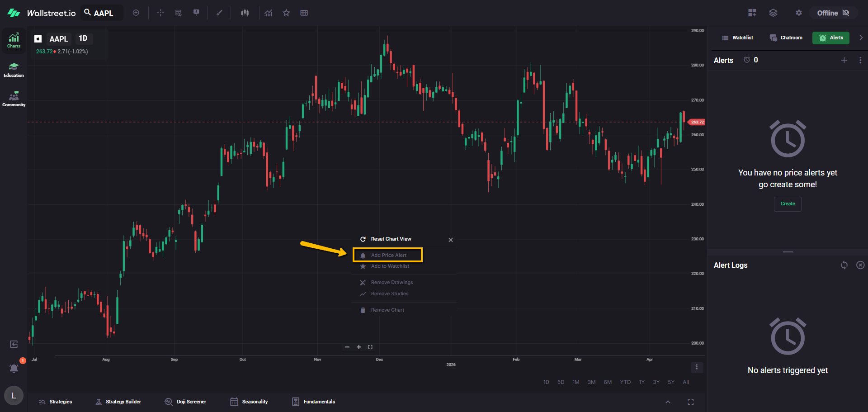Open the settings gear icon
868x412 pixels.
point(799,13)
